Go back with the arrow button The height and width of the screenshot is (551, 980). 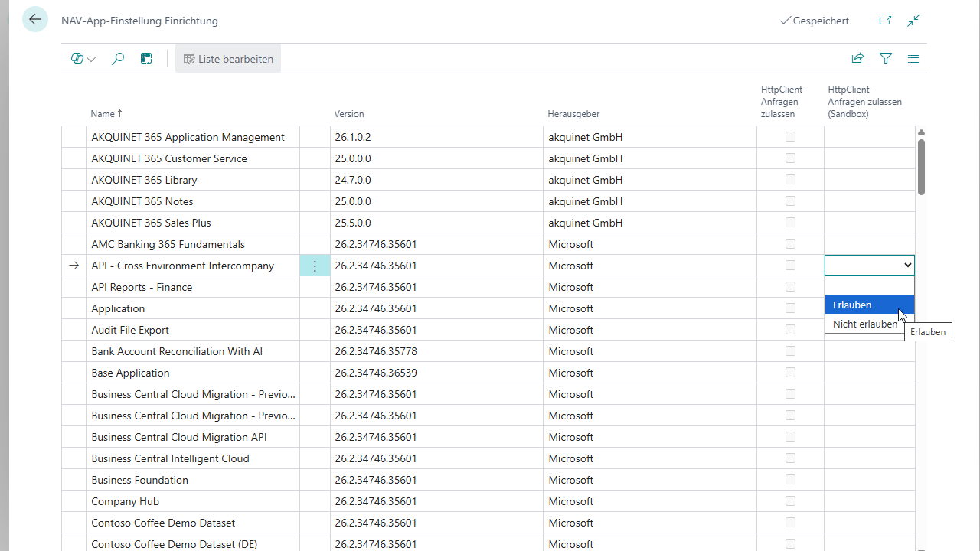click(x=35, y=20)
